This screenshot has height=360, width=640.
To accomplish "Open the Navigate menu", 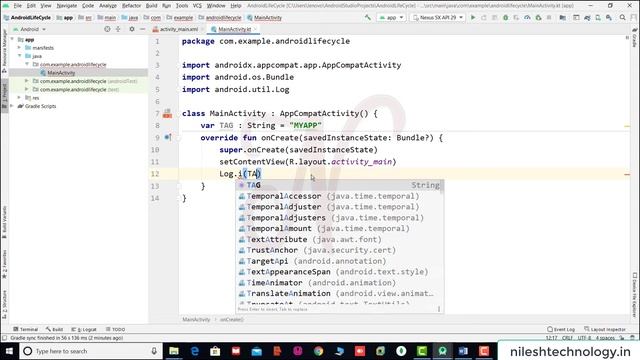I will click(67, 6).
